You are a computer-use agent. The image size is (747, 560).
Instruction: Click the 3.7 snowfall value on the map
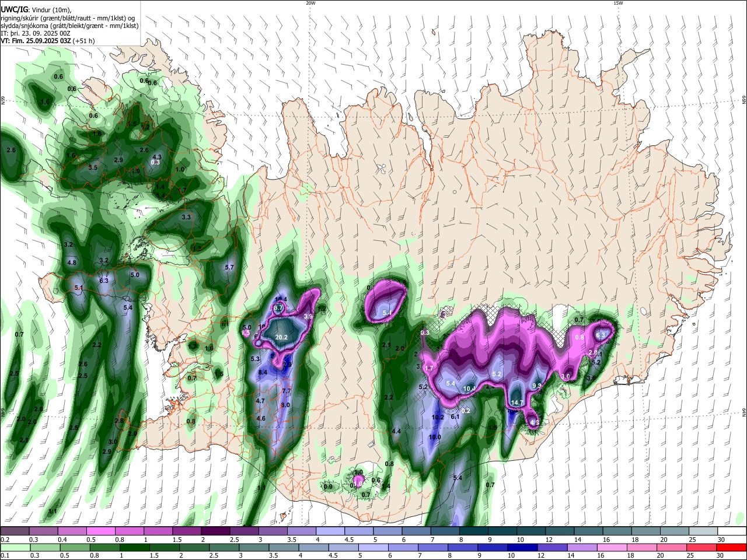coord(278,307)
